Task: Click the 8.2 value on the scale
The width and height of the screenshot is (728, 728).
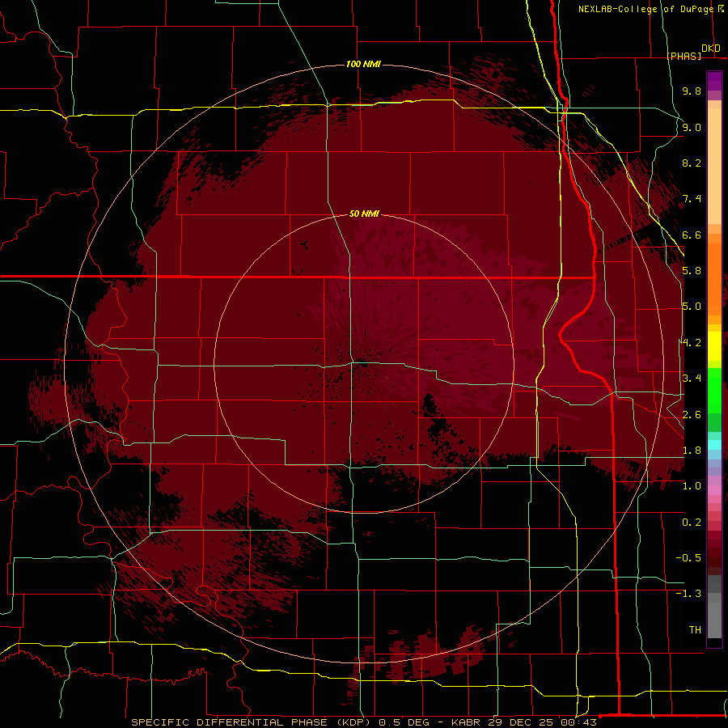Action: point(692,163)
